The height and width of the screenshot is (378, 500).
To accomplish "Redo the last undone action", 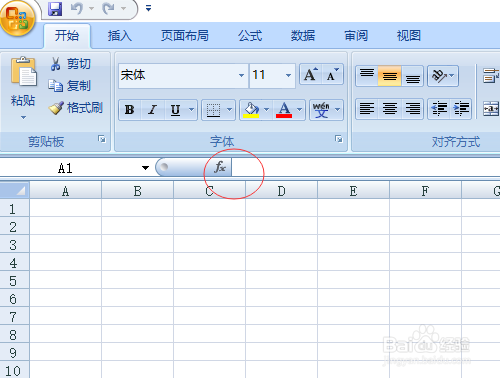I will pos(108,8).
